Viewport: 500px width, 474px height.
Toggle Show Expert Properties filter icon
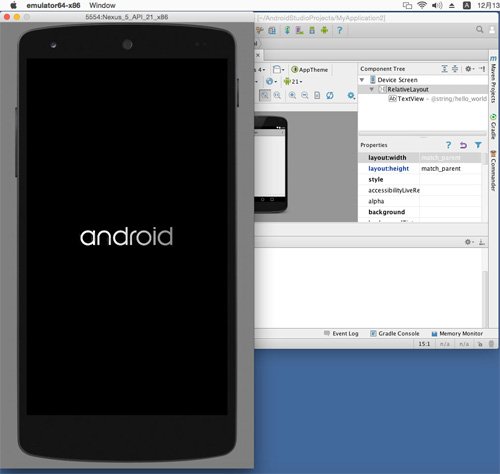[x=478, y=145]
